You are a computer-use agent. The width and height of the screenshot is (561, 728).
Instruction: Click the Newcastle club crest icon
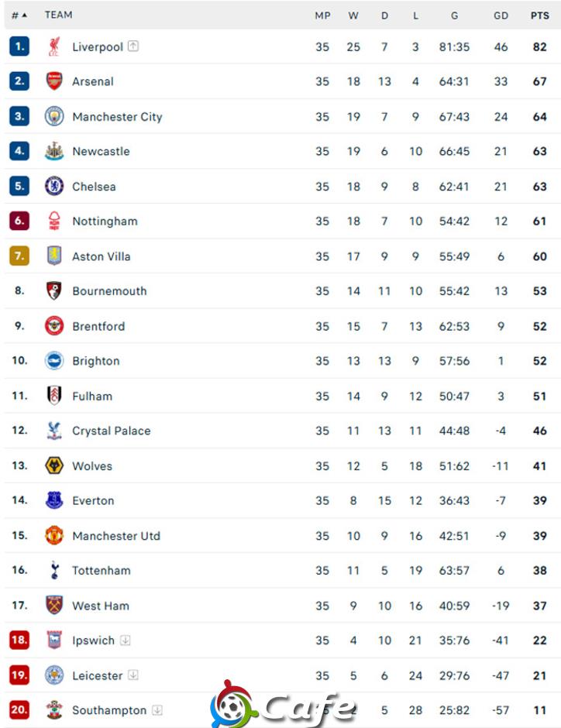(54, 151)
